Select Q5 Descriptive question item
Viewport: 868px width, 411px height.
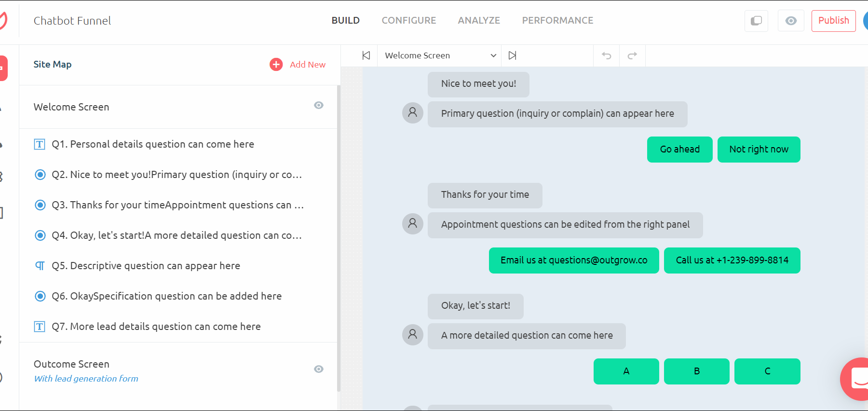click(x=146, y=266)
